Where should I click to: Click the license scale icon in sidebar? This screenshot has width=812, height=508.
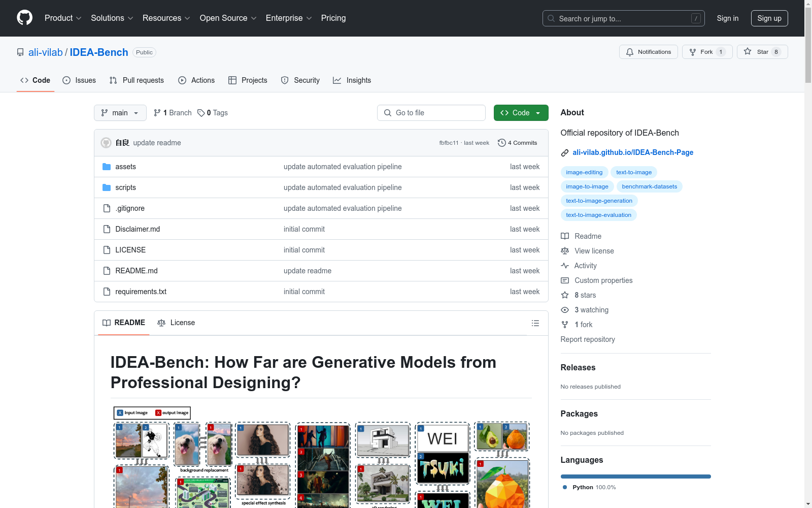pyautogui.click(x=565, y=251)
